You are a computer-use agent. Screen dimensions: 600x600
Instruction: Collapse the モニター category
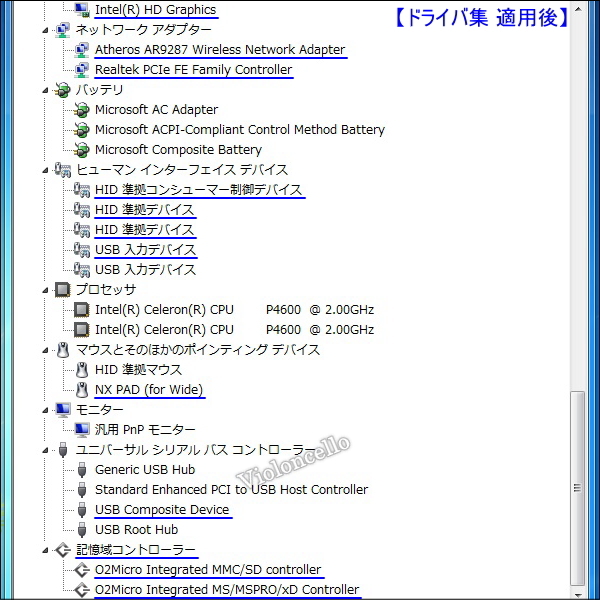[x=45, y=410]
